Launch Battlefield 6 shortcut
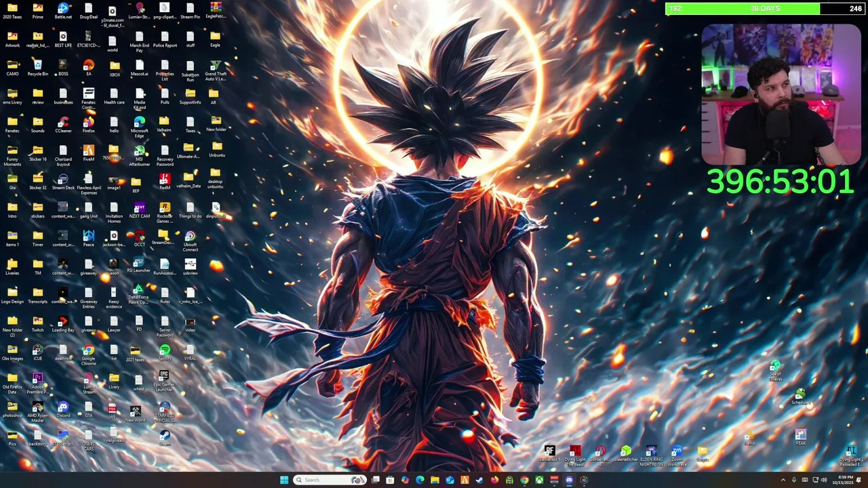 coord(550,453)
